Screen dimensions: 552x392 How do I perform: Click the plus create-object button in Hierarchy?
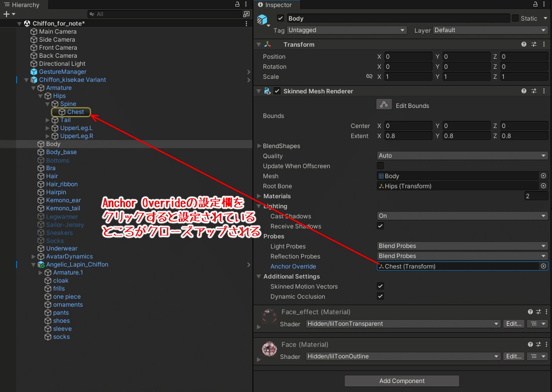pos(7,14)
